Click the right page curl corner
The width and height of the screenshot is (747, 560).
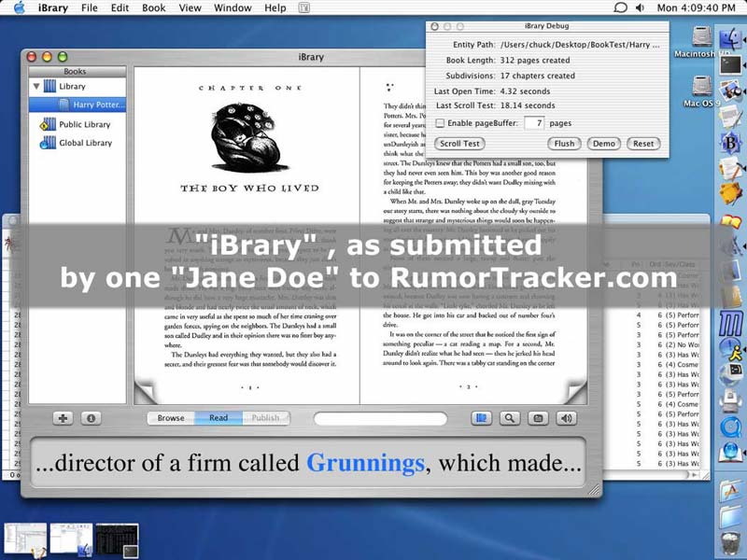[576, 391]
